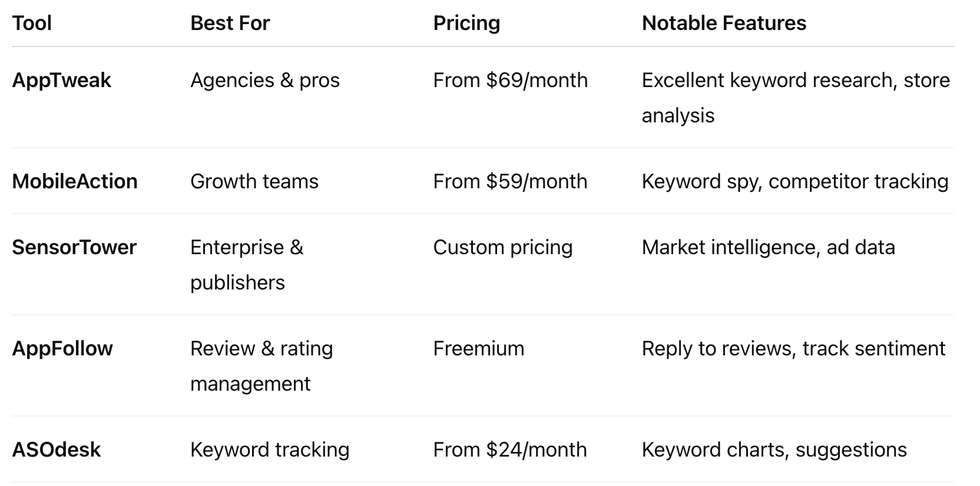Click the Custom pricing cell
Screen dimensions: 980x486
(502, 247)
